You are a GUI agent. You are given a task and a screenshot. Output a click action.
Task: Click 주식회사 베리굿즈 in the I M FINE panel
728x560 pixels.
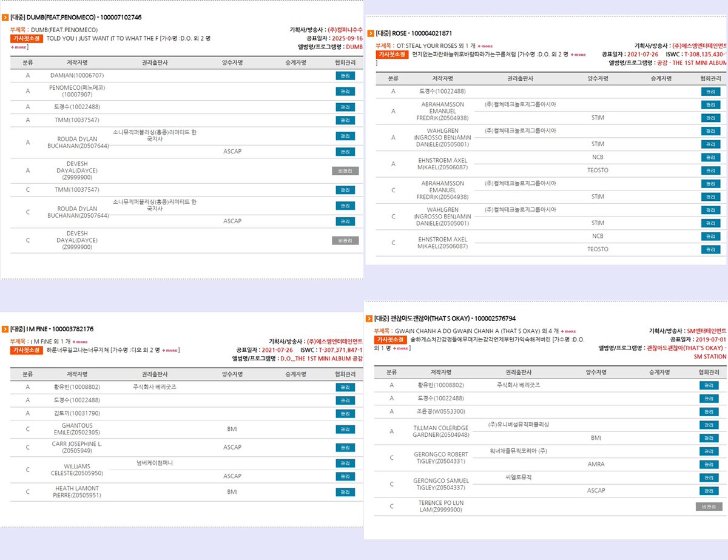(x=155, y=386)
